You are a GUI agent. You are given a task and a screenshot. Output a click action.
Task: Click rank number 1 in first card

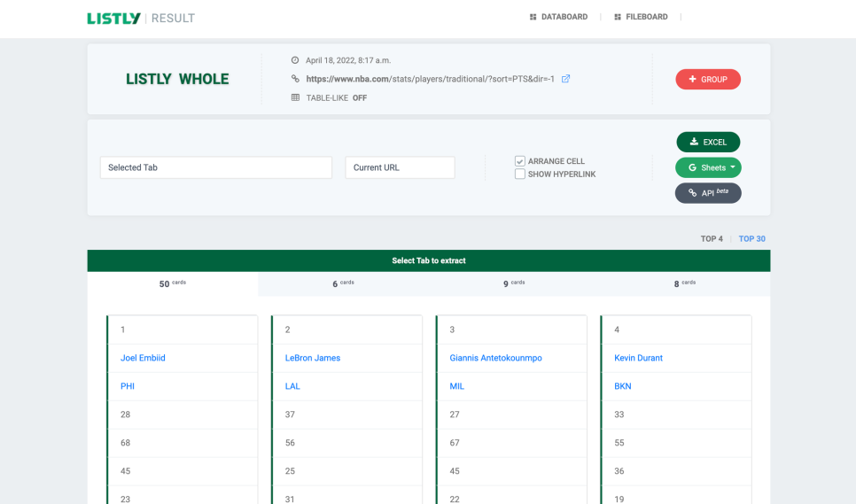coord(123,330)
